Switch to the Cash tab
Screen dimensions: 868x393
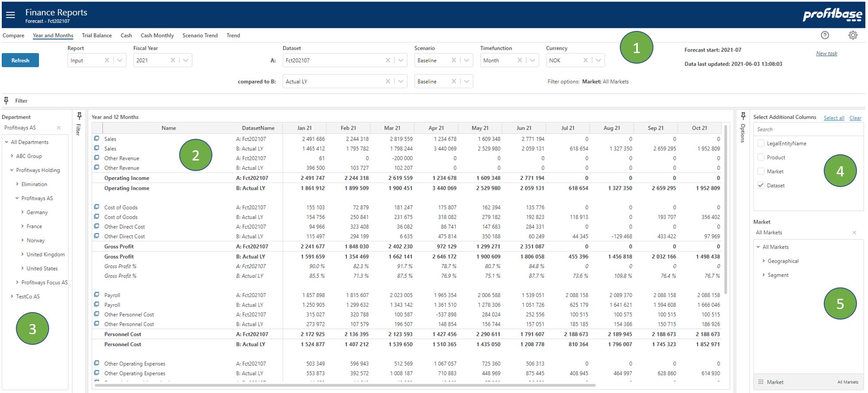tap(126, 35)
